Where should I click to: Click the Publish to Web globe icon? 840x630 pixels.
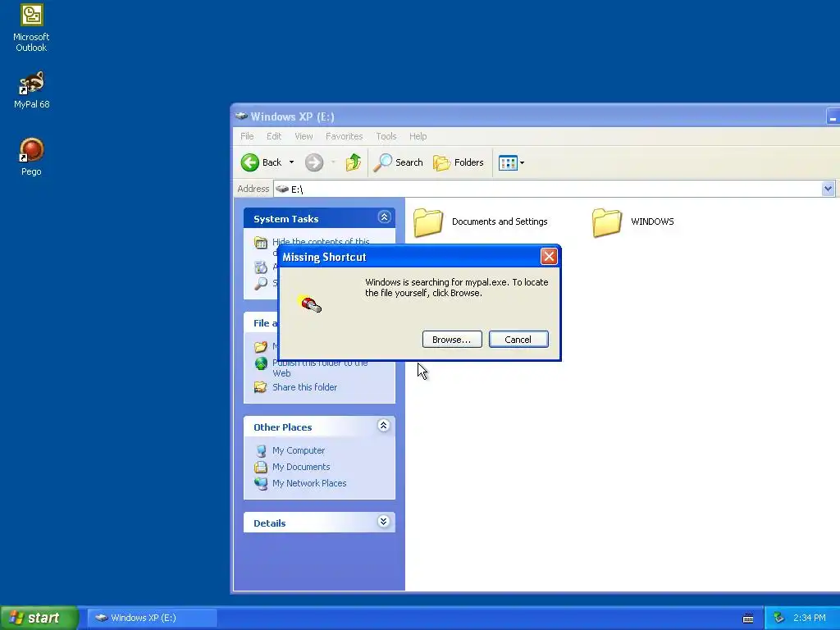click(261, 363)
